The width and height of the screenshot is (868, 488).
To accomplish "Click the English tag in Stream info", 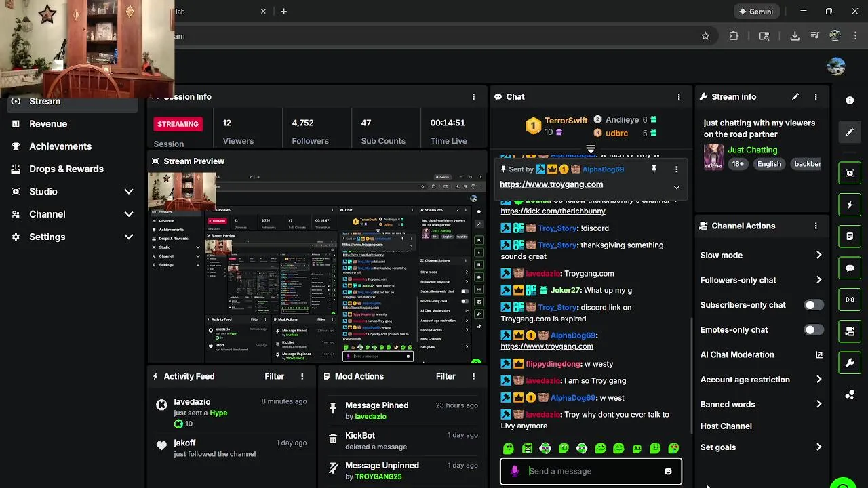I will coord(770,164).
